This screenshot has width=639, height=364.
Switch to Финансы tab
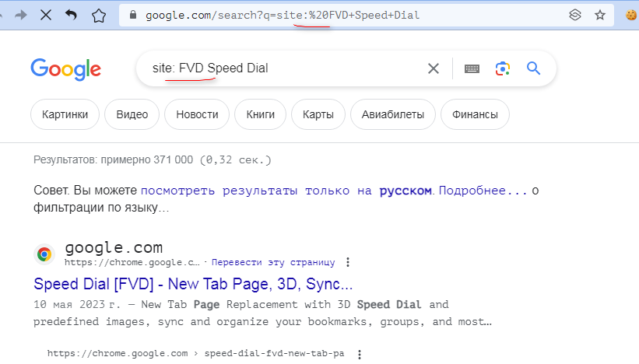476,114
